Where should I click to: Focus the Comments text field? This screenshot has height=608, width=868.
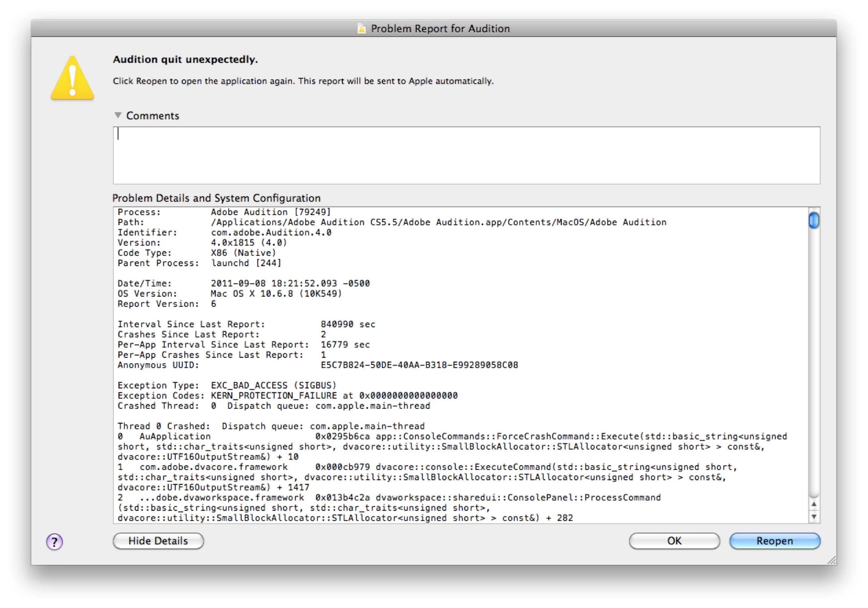click(466, 155)
